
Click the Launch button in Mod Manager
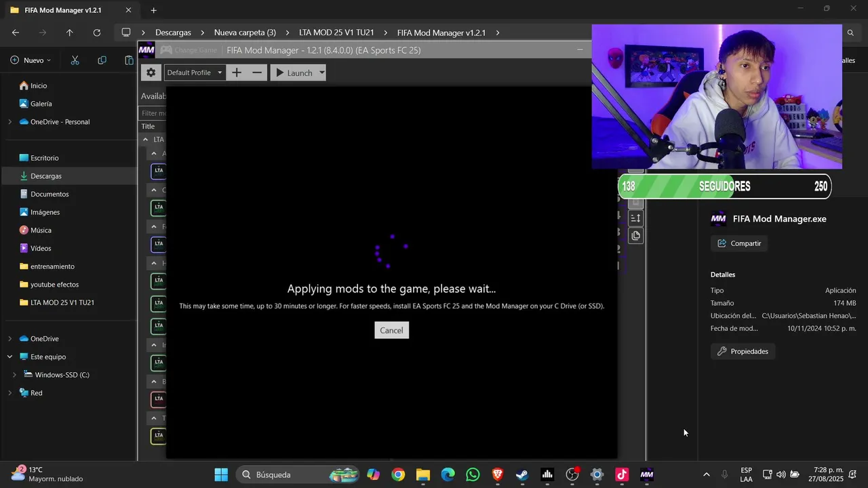[294, 73]
